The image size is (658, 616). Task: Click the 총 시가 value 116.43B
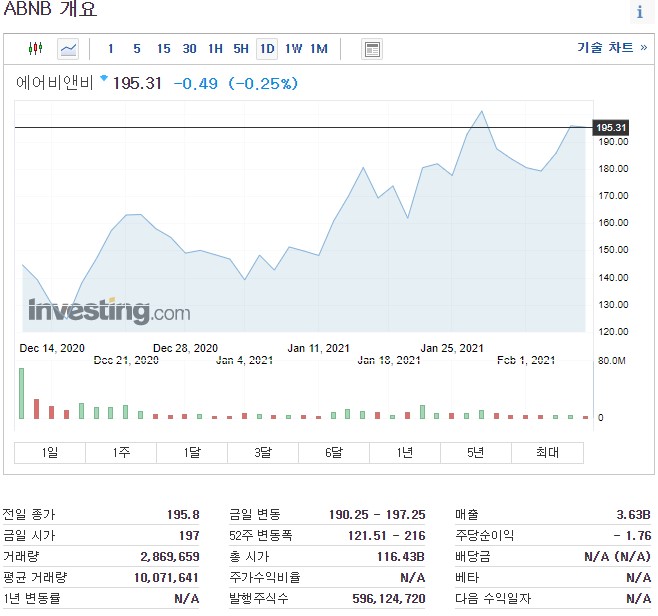pyautogui.click(x=401, y=556)
